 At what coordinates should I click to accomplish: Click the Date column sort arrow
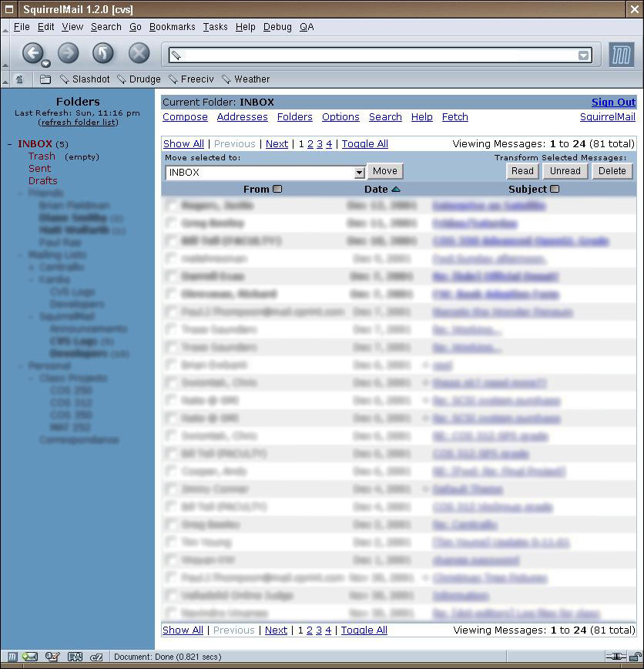pyautogui.click(x=396, y=189)
